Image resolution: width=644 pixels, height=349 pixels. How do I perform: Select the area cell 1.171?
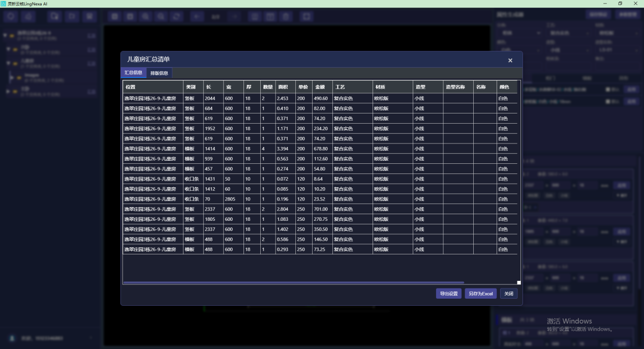pos(285,129)
